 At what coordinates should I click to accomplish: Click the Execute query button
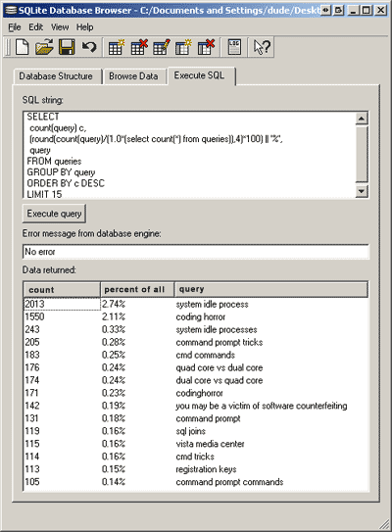pos(54,214)
